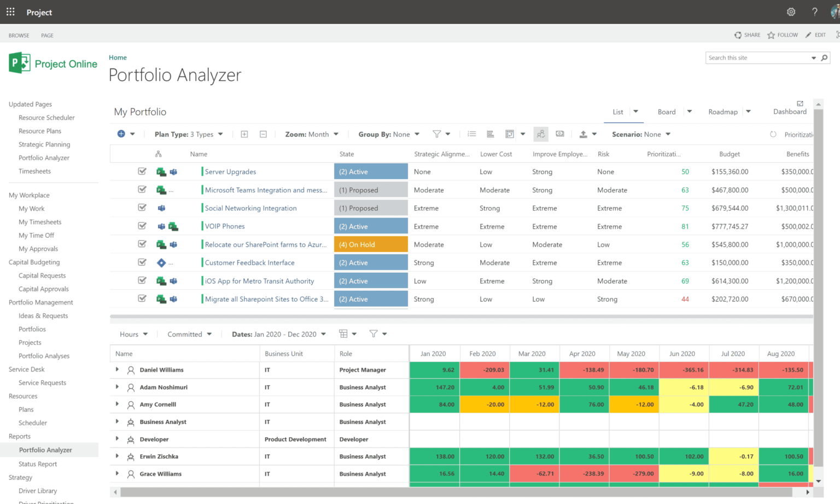This screenshot has height=504, width=840.
Task: Click the Prioritization refresh icon
Action: [x=773, y=134]
